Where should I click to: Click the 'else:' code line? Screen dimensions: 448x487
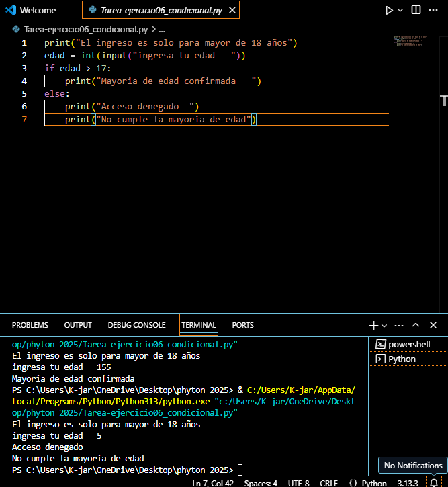tap(57, 94)
